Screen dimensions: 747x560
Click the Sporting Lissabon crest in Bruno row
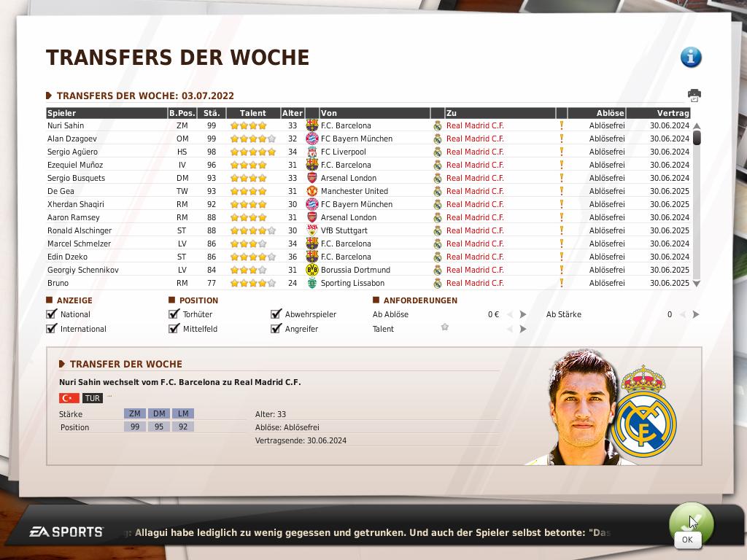pyautogui.click(x=312, y=283)
